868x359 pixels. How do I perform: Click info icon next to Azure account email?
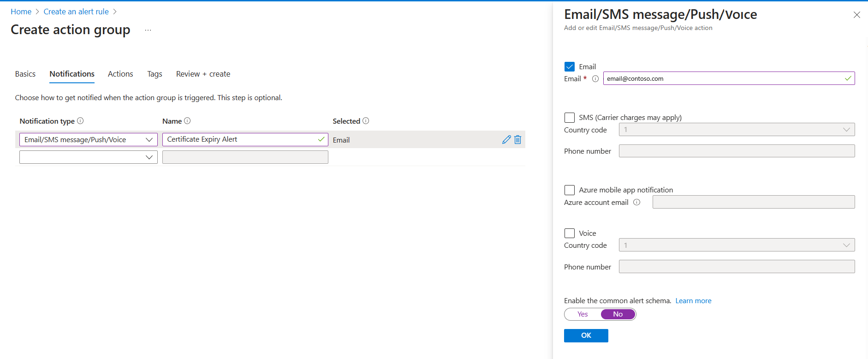637,202
